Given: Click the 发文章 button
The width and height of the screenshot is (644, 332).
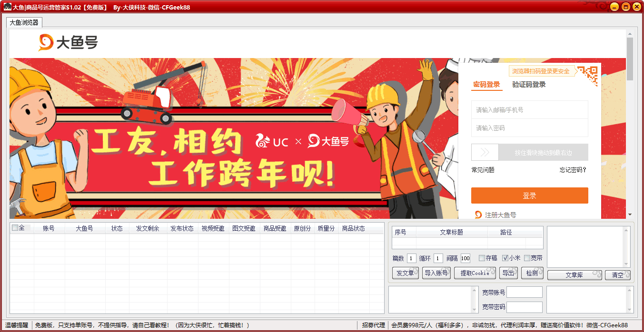Looking at the screenshot, I should coord(405,273).
